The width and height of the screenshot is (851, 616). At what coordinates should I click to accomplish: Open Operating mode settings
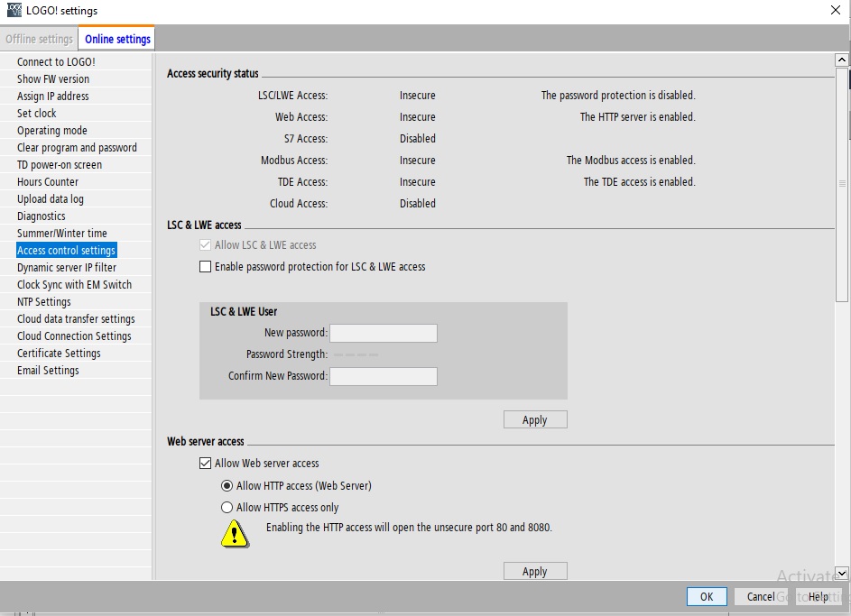pos(52,131)
